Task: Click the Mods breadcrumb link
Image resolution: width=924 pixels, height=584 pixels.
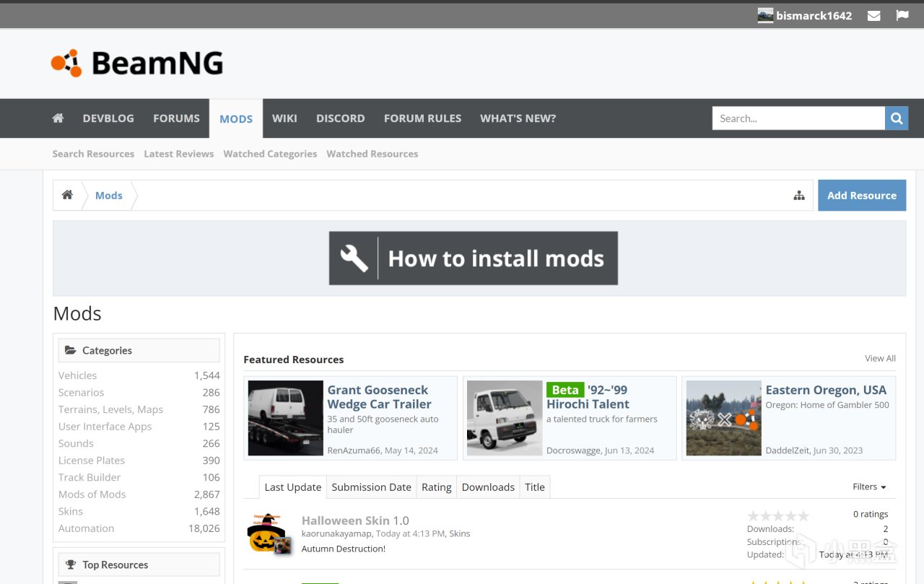Action: [109, 196]
